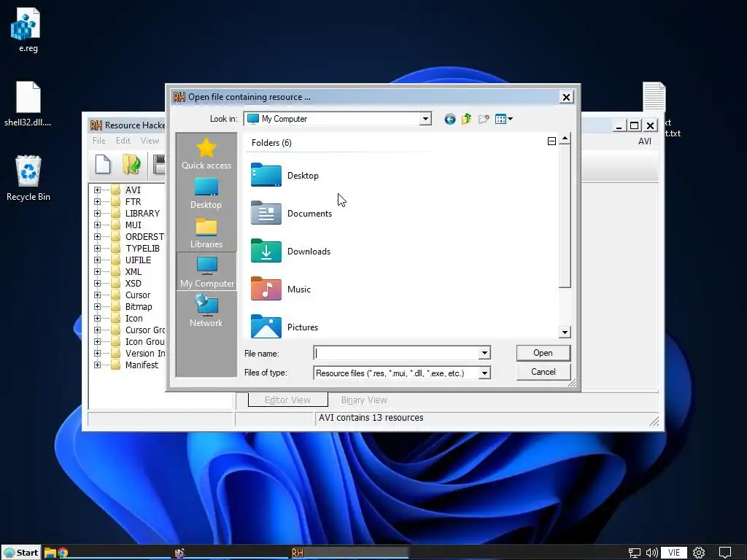Click the Save icon in Resource Hacker toolbar
Image resolution: width=747 pixels, height=560 pixels.
pos(159,164)
